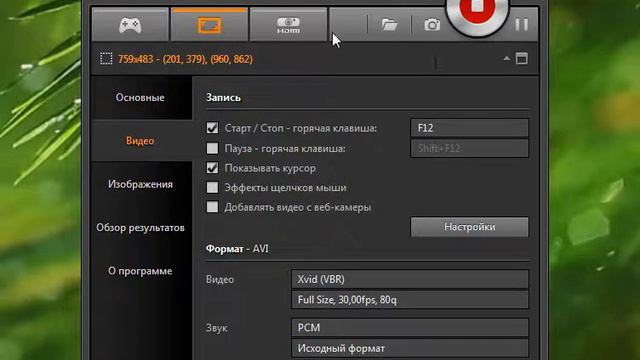Click the F12 hotkey input field

469,128
